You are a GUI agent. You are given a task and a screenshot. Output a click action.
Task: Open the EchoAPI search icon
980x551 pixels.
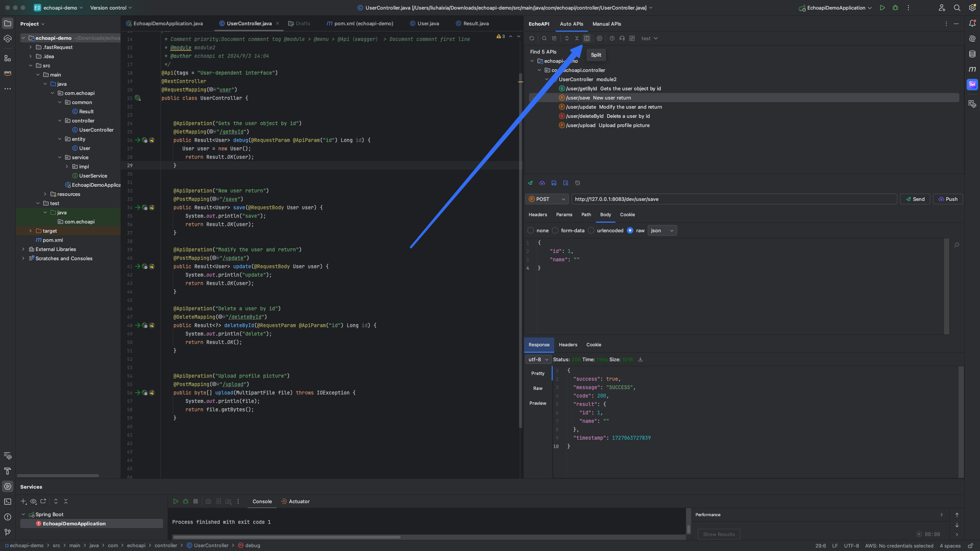tap(544, 38)
